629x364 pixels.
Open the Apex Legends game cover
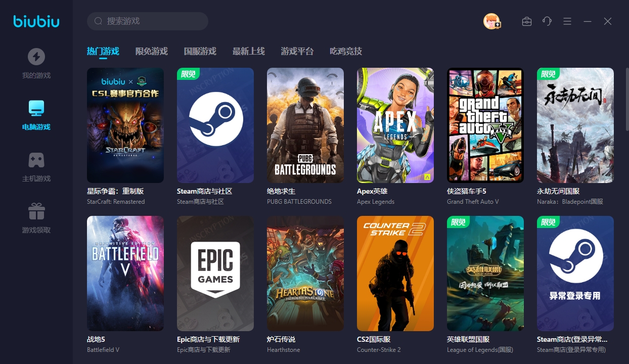coord(395,125)
